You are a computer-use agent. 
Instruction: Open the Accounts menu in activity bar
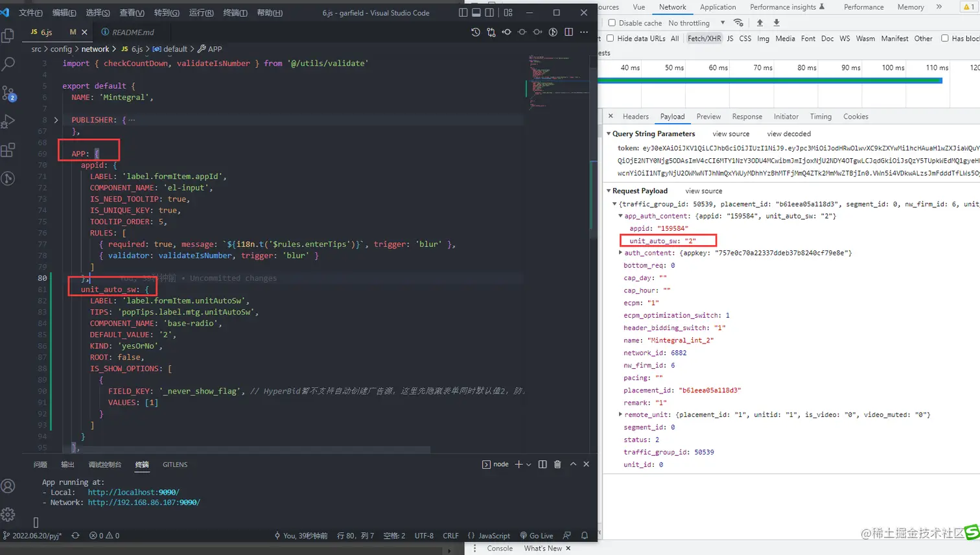pos(8,486)
